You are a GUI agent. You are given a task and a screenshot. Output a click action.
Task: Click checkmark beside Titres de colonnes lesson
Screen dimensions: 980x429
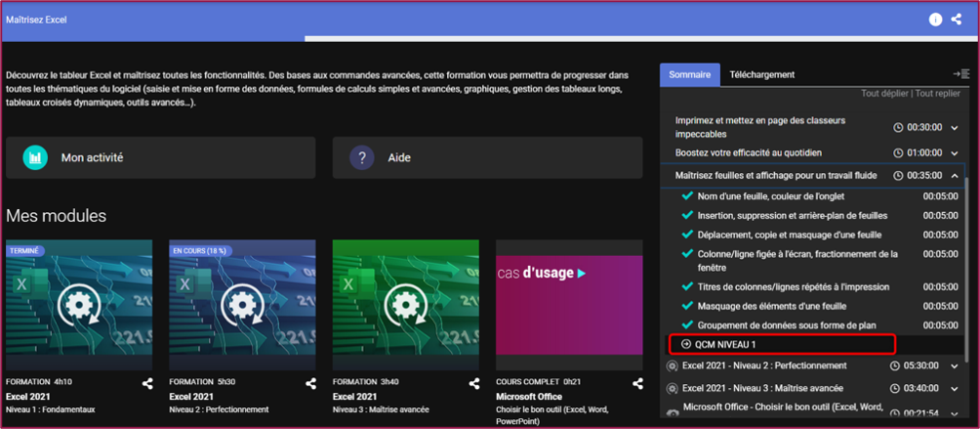tap(687, 286)
